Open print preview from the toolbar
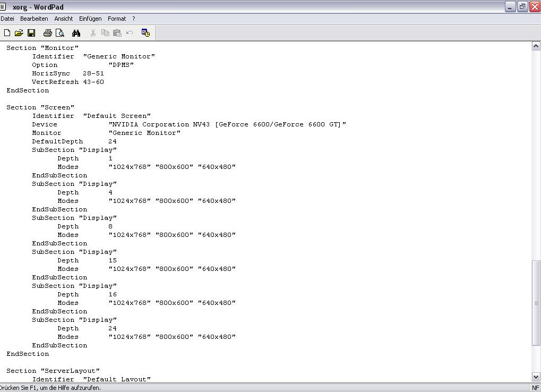The image size is (541, 392). point(60,33)
